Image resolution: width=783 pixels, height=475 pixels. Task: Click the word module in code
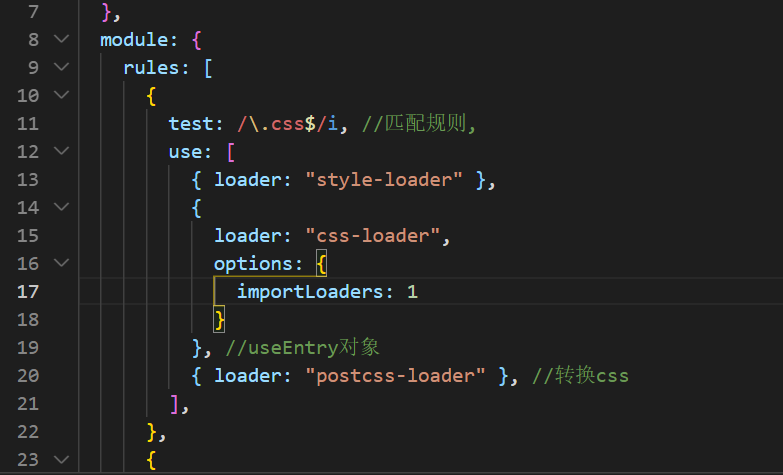click(x=134, y=39)
